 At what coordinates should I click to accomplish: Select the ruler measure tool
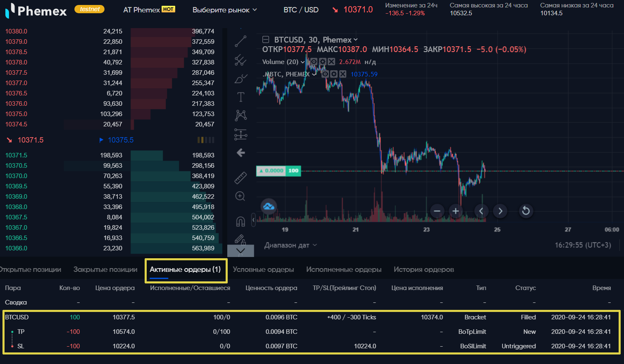[241, 178]
